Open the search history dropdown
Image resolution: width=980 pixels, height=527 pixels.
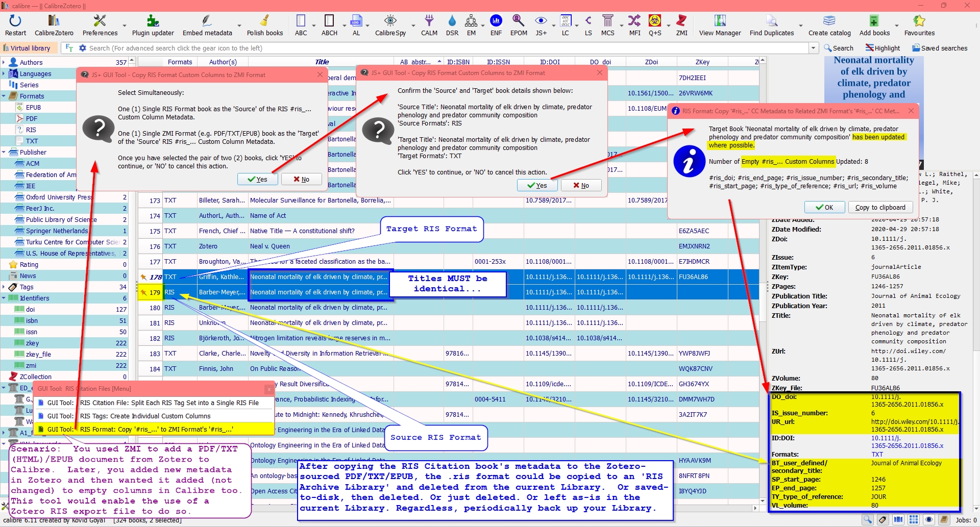click(x=814, y=48)
